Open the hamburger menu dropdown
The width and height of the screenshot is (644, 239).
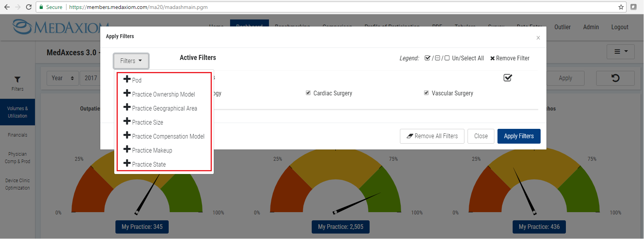[x=621, y=51]
